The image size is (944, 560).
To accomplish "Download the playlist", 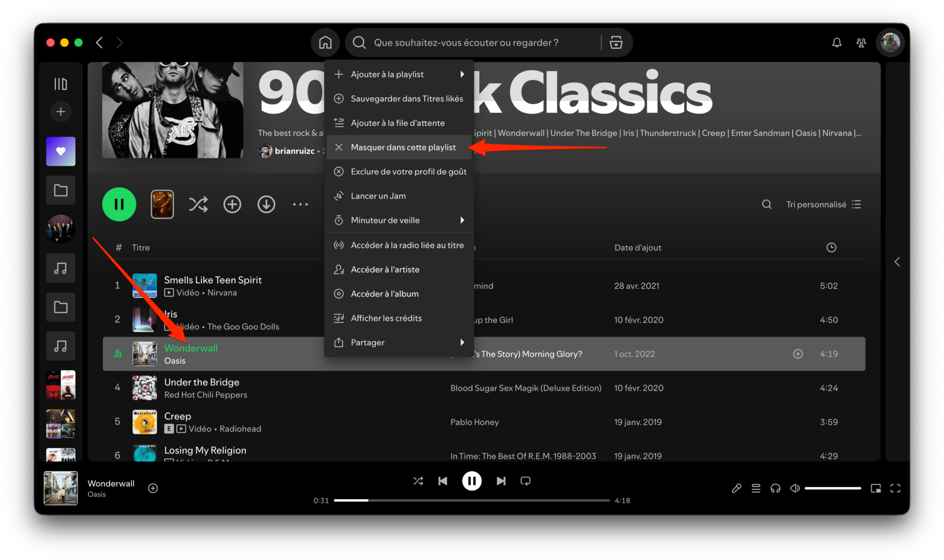I will pyautogui.click(x=266, y=204).
